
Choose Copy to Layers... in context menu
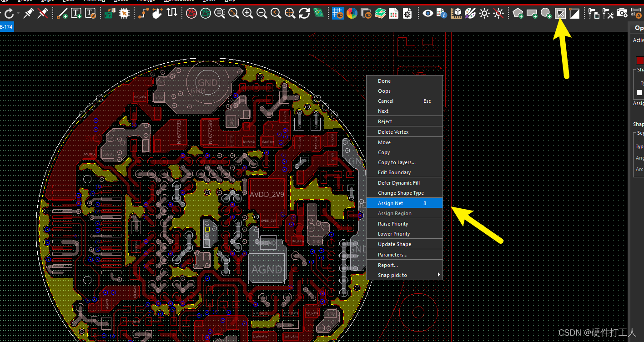pyautogui.click(x=405, y=162)
